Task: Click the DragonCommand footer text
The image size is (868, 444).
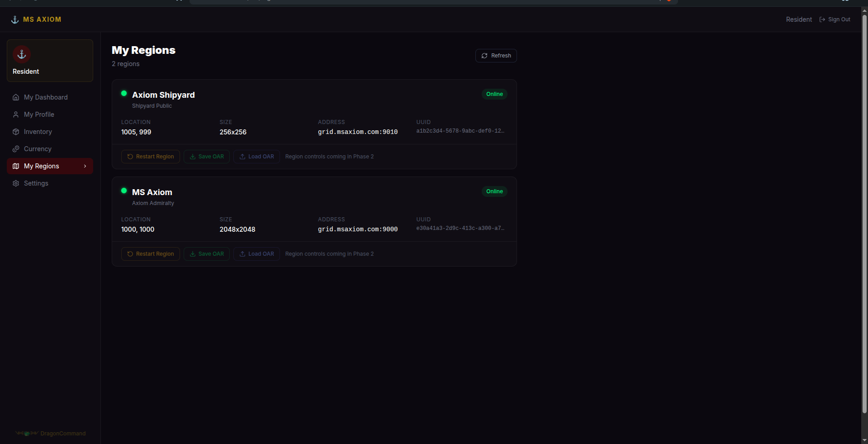Action: [x=63, y=434]
